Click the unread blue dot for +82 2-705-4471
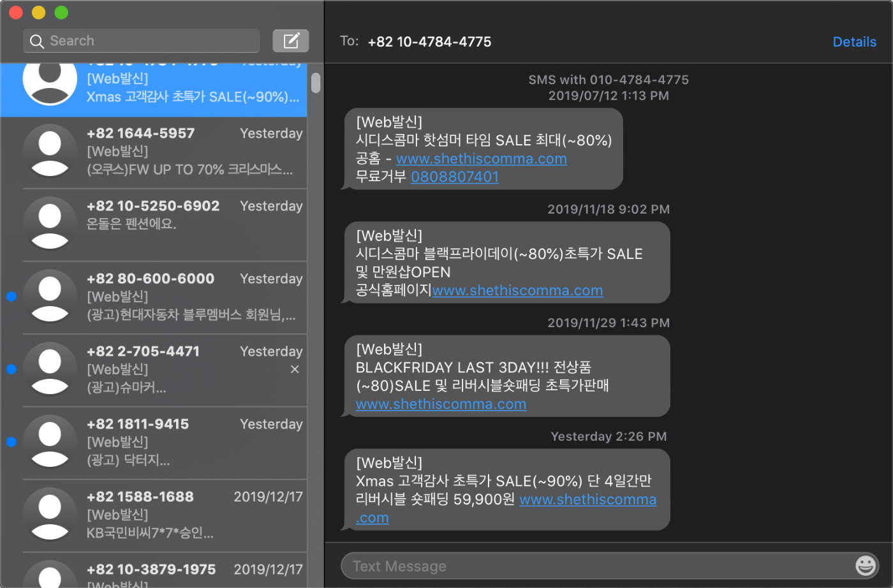Screen dimensions: 893x588 click(x=11, y=369)
